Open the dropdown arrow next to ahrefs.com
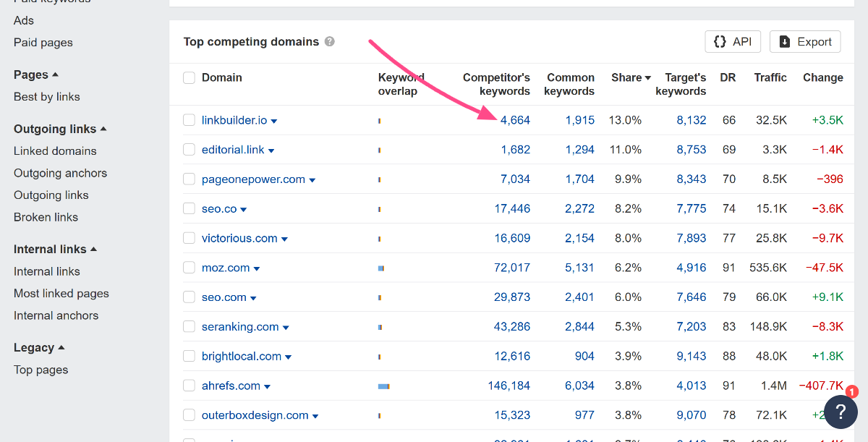The image size is (868, 442). click(268, 387)
